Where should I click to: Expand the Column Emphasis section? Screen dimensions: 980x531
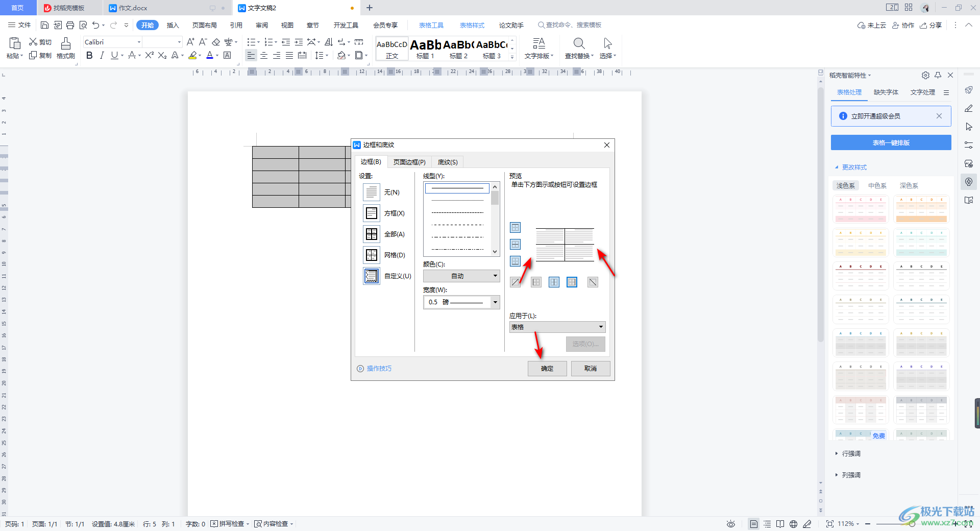pos(848,475)
